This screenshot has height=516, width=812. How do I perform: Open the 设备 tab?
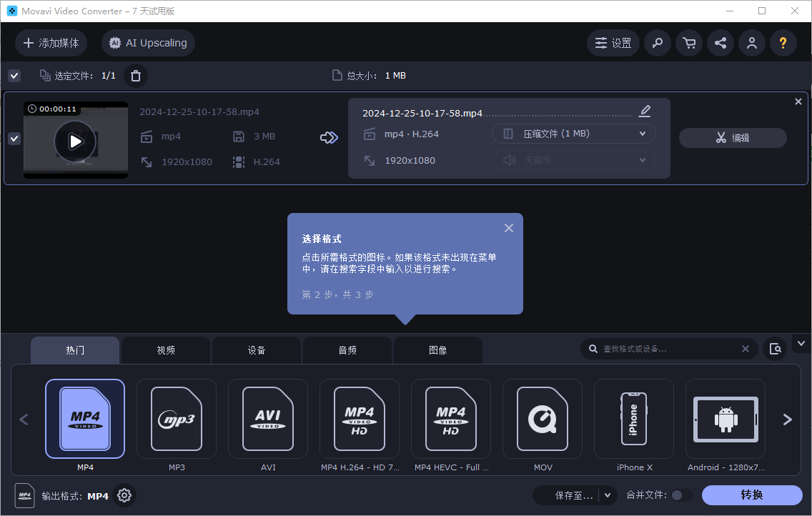pos(256,350)
